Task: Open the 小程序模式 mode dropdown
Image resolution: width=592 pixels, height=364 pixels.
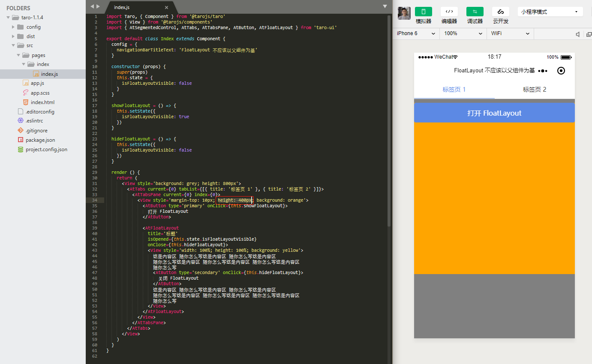Action: (x=550, y=11)
